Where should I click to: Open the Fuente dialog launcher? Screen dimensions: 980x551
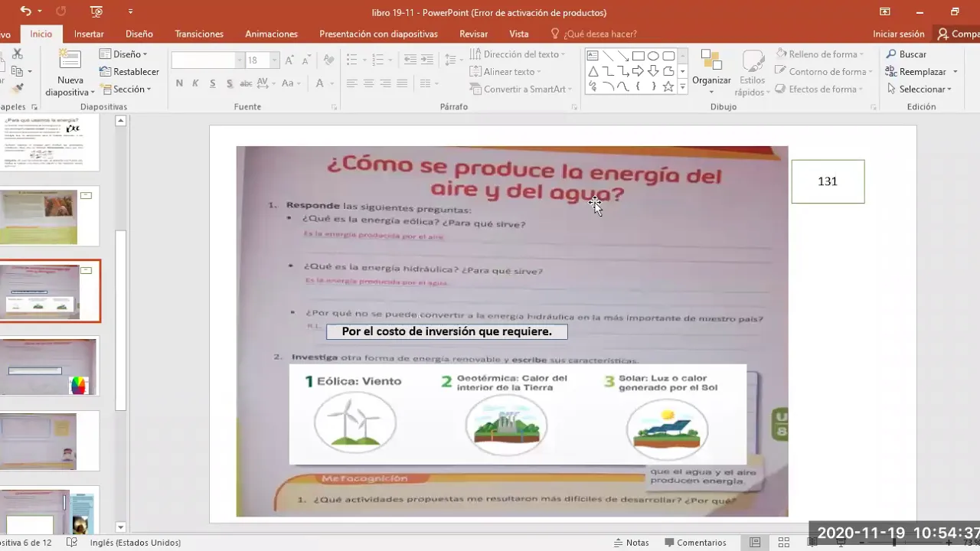pos(334,107)
